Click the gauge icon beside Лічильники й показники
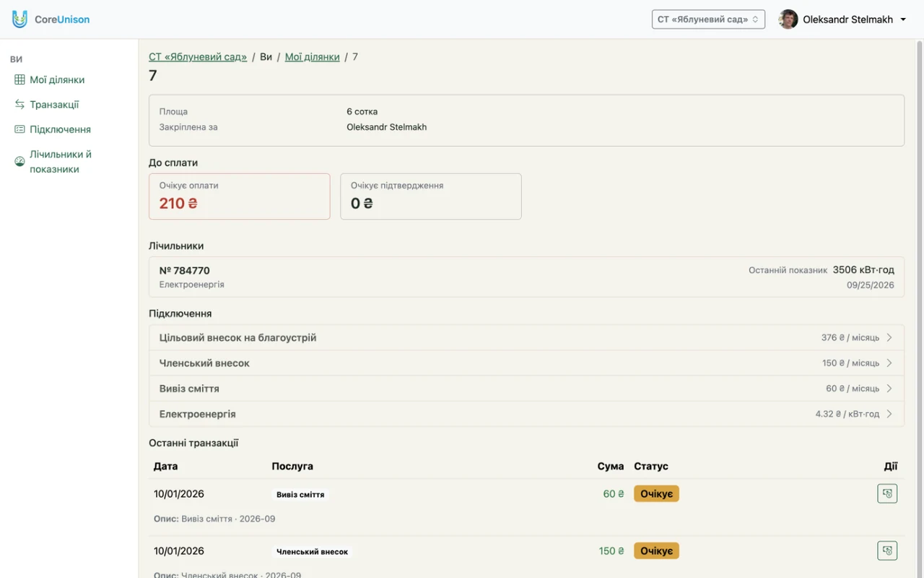The width and height of the screenshot is (924, 578). pyautogui.click(x=19, y=162)
